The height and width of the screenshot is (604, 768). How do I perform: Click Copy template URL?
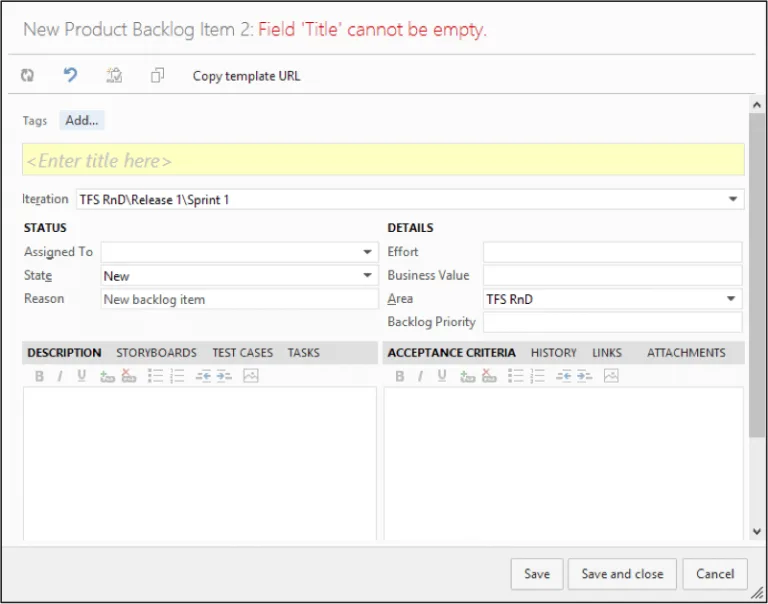pos(246,76)
